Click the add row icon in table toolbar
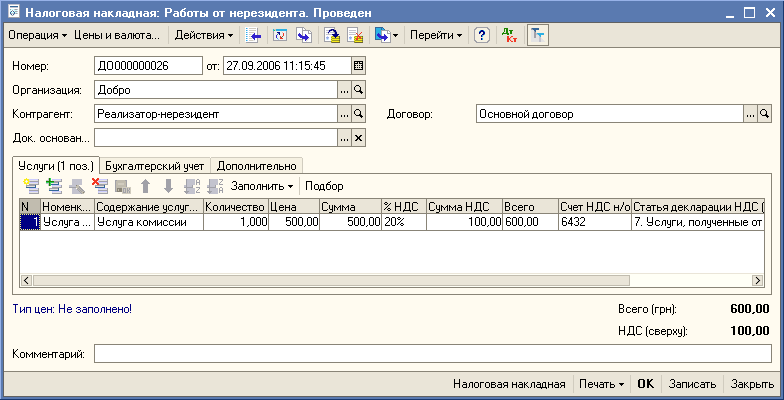 pyautogui.click(x=30, y=186)
